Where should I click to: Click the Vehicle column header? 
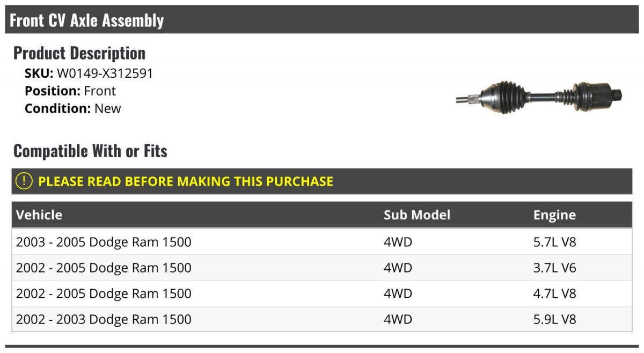coord(39,215)
